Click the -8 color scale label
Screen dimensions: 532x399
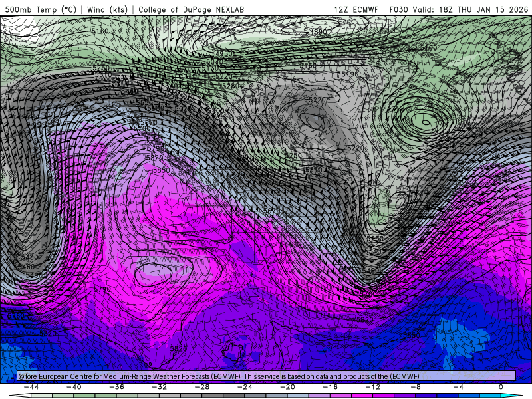tap(416, 387)
